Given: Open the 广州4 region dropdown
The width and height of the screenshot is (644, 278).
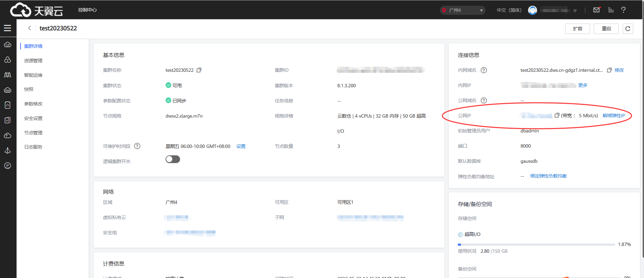Looking at the screenshot, I should coord(463,10).
